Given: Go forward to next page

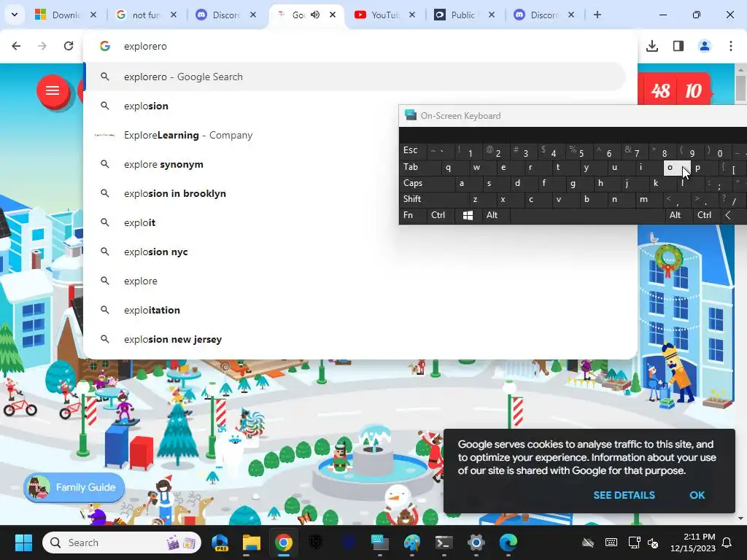Looking at the screenshot, I should (42, 46).
